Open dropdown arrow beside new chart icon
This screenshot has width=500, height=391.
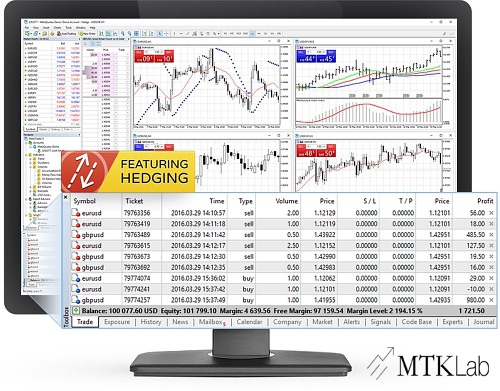click(x=31, y=34)
